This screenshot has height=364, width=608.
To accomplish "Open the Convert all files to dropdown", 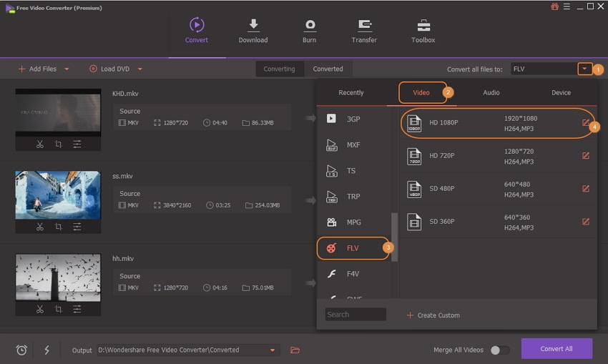I will [584, 69].
